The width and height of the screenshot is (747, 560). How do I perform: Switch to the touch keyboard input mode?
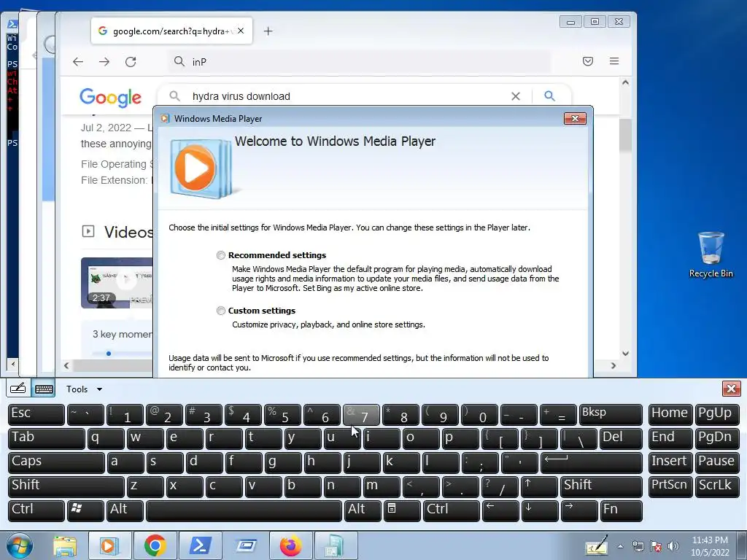(44, 389)
